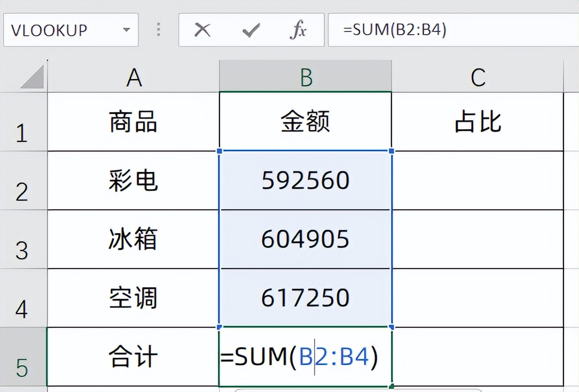This screenshot has height=392, width=579.
Task: Expand the function list via VLOOKUP dropdown
Action: coord(126,30)
